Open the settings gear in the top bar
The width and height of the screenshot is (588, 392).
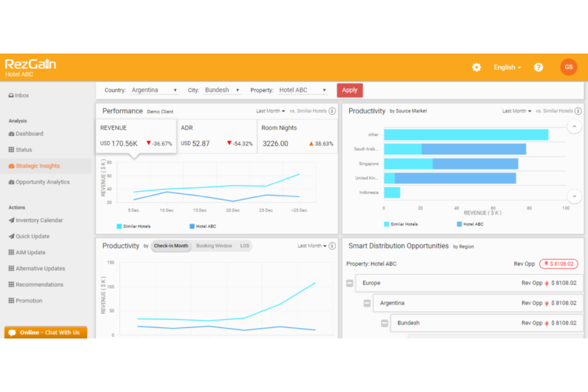(x=476, y=67)
